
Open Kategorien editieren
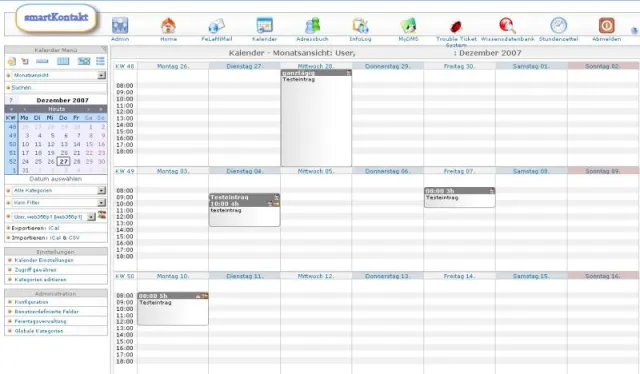(40, 280)
